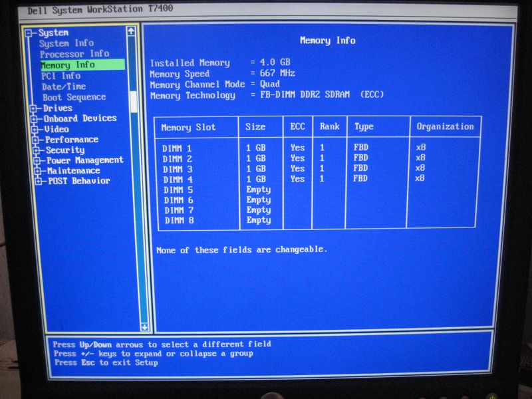
Task: Click the ECC column header
Action: 297,126
